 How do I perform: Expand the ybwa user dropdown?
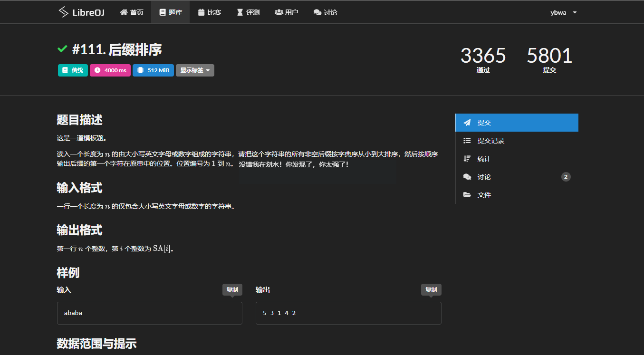[563, 12]
